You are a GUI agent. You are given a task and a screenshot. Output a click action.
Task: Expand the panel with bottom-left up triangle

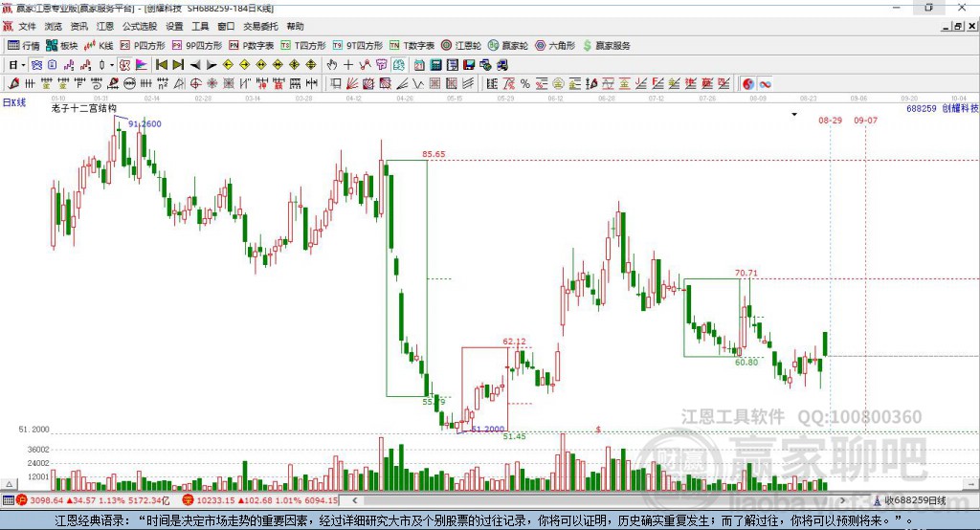tap(9, 484)
